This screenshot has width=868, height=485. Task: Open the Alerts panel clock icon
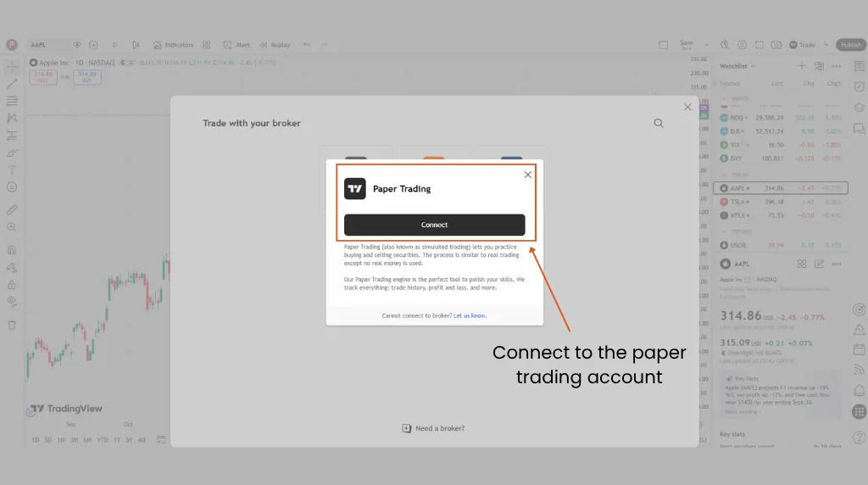[x=860, y=86]
